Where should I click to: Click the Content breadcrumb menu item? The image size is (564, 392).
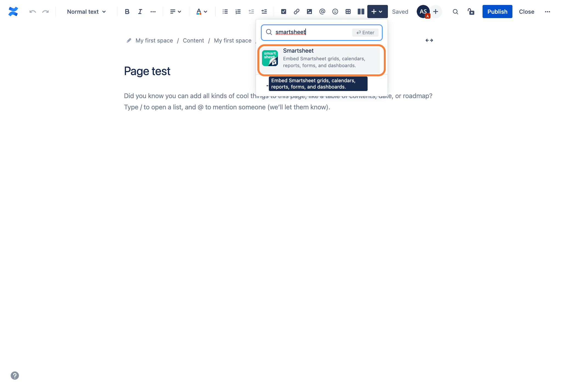193,40
